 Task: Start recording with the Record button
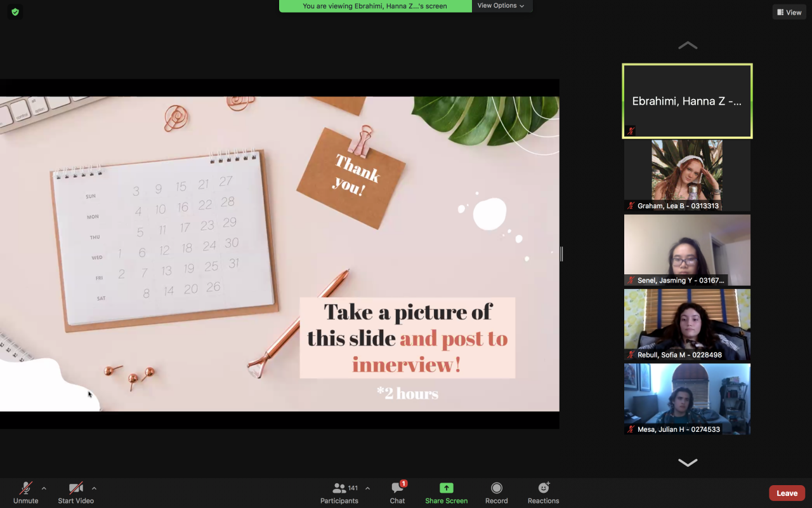click(x=497, y=492)
